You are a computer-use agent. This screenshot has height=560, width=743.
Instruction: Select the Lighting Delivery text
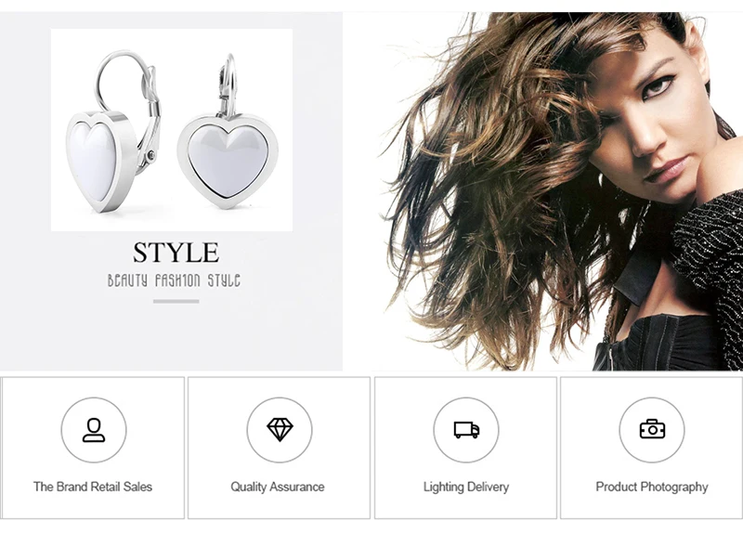pos(466,487)
